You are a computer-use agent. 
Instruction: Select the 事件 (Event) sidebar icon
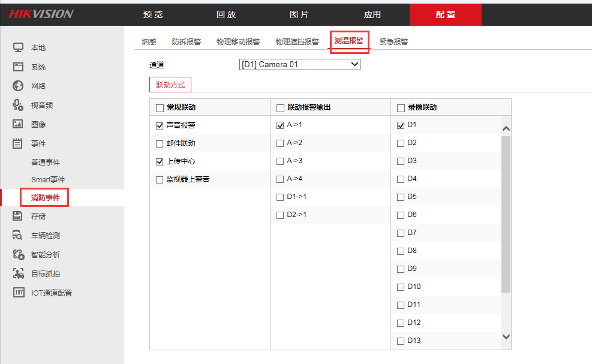[x=17, y=143]
